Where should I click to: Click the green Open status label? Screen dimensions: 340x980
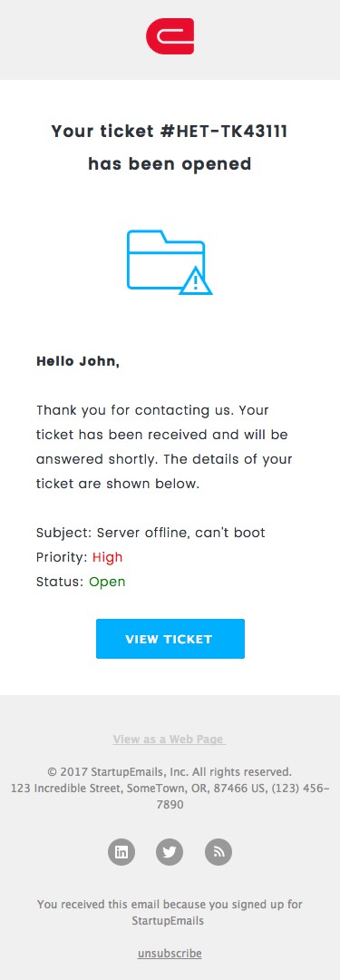[x=107, y=582]
